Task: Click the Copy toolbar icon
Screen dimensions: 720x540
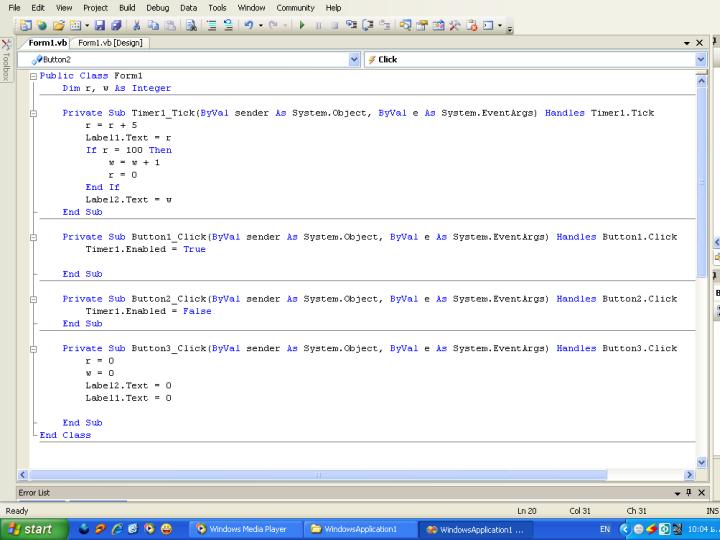Action: [x=153, y=25]
